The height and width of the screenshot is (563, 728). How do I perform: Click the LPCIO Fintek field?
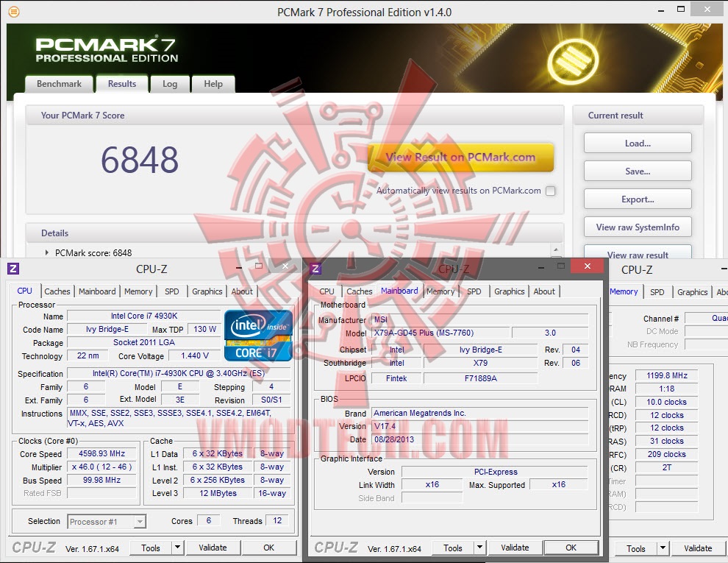396,378
